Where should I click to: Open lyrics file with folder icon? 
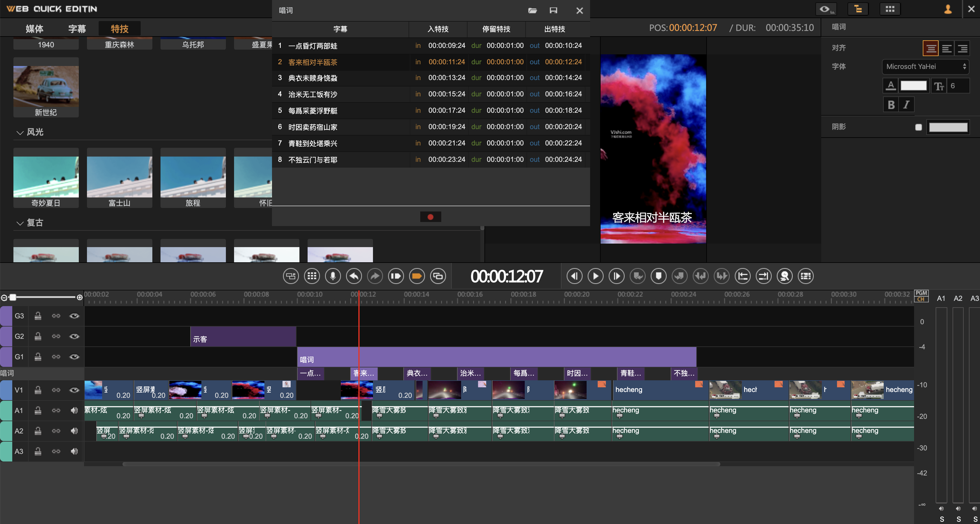pyautogui.click(x=533, y=10)
